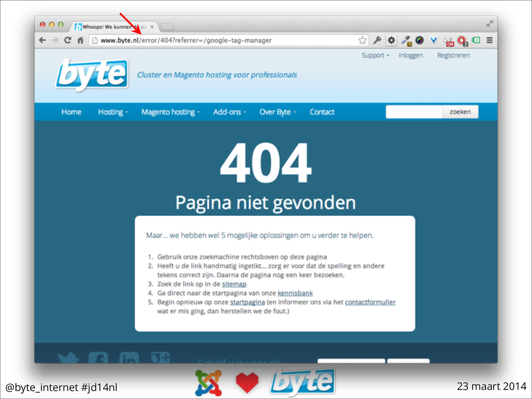Select the Whoops! We kunnen tab
This screenshot has width=532, height=399.
(113, 26)
